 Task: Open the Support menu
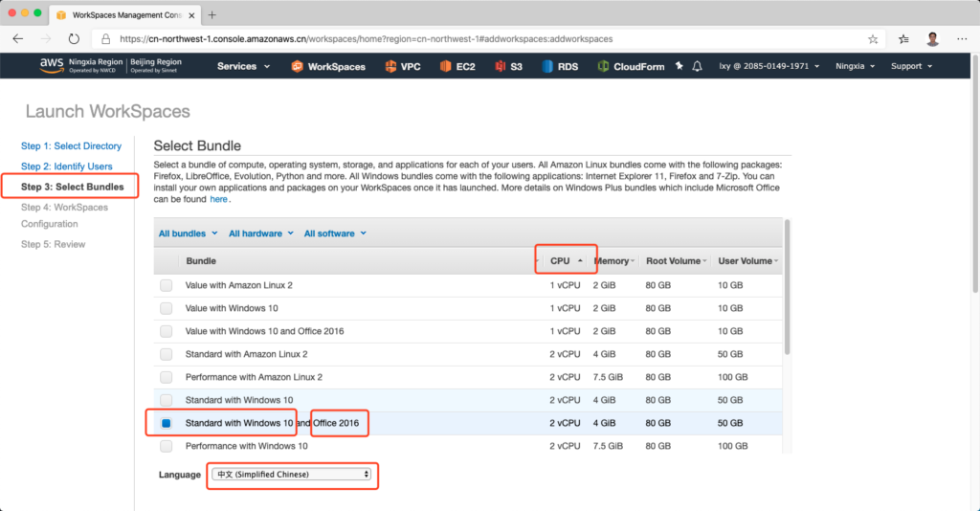coord(911,66)
